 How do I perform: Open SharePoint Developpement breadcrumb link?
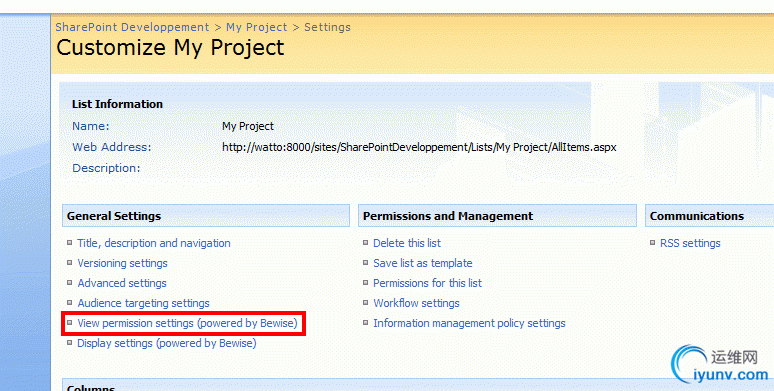132,27
